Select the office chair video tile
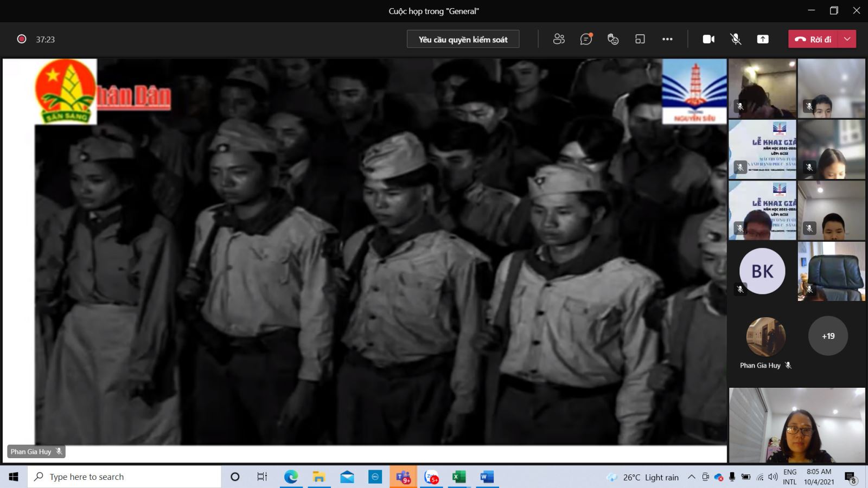Viewport: 868px width, 488px height. (x=832, y=271)
